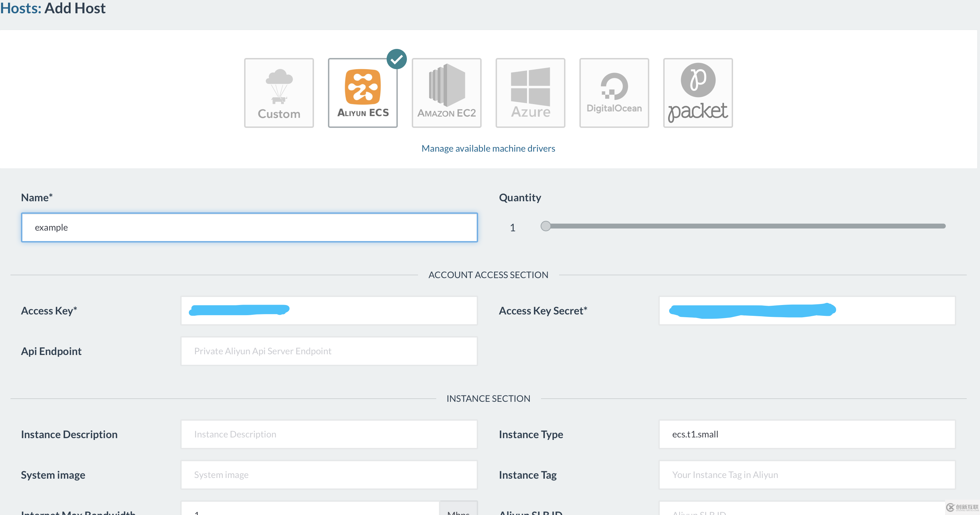
Task: Click the Instance Type dropdown field
Action: 806,434
